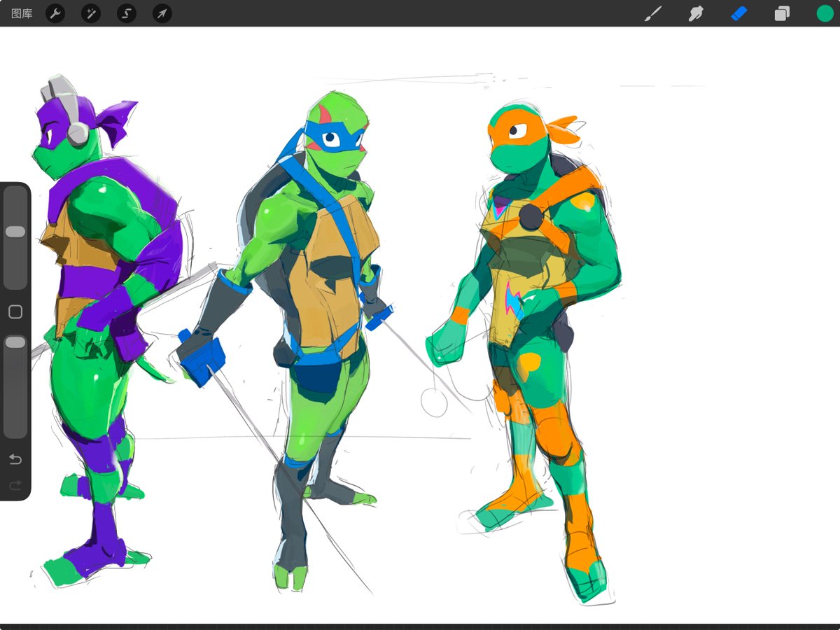Activate the Transform arrow tool
Screen dimensions: 840x630
click(x=162, y=13)
